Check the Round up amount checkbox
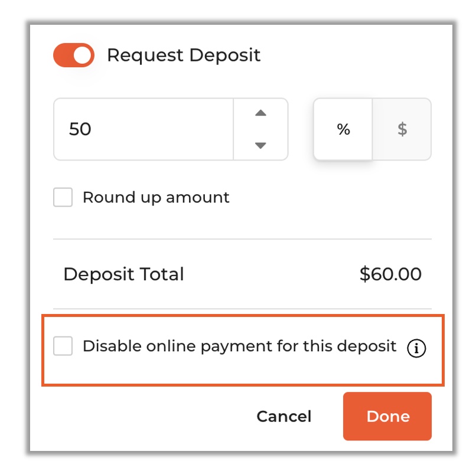Viewport: 476px width, 471px height. [x=63, y=197]
